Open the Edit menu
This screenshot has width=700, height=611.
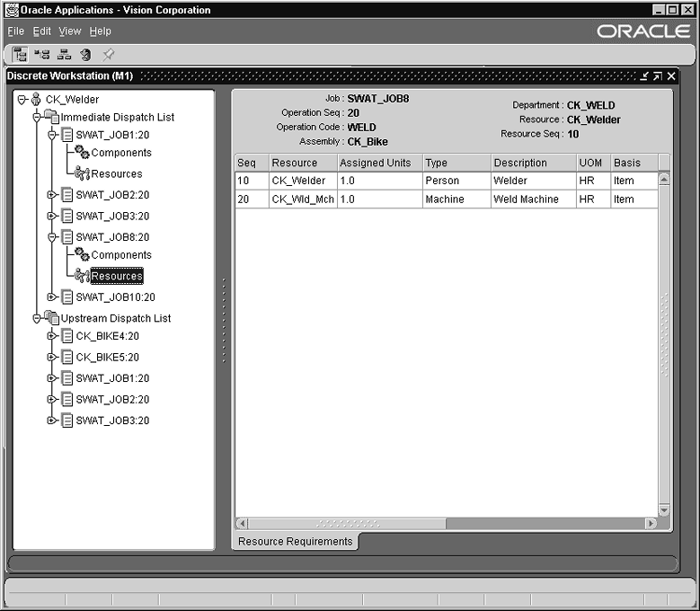point(42,31)
